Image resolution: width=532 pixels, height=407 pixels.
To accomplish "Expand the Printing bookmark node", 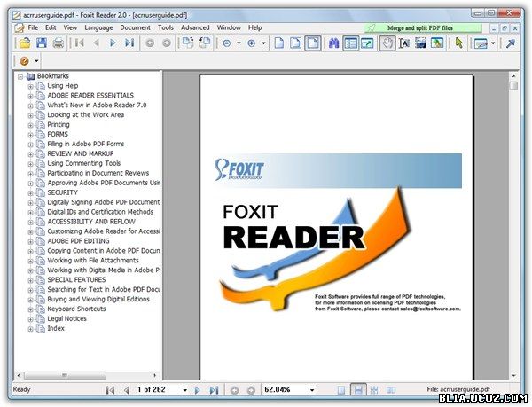I will coord(30,125).
